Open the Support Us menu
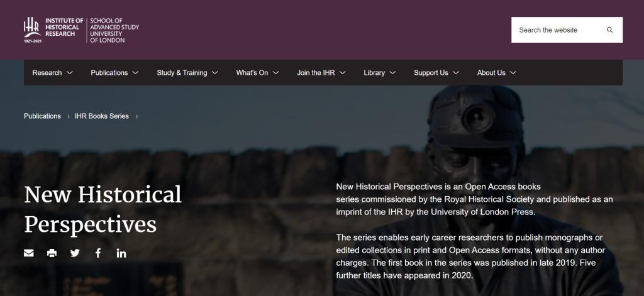This screenshot has width=644, height=296. click(x=436, y=73)
